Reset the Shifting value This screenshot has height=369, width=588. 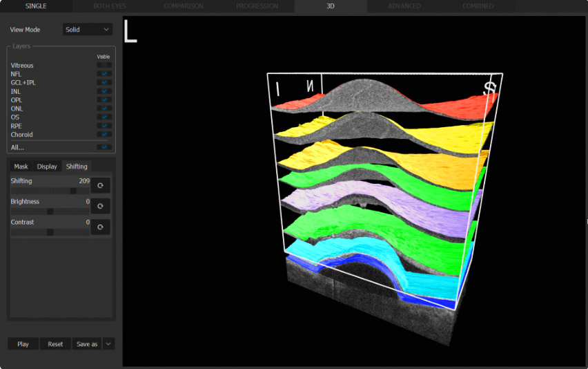tap(101, 185)
